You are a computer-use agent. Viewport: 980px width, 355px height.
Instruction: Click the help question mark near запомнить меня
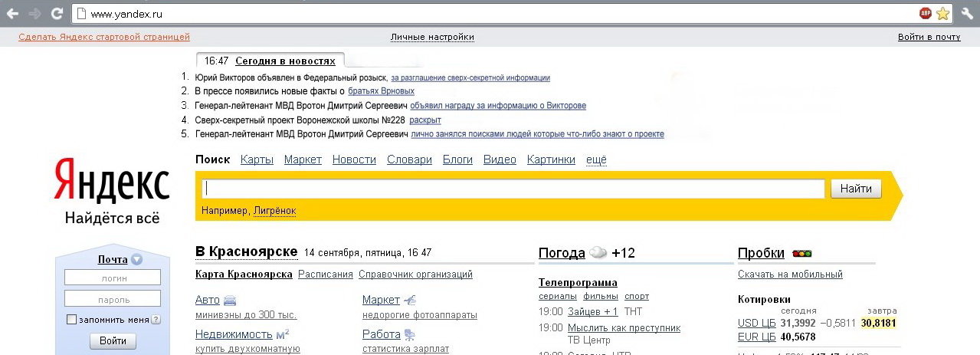pos(156,320)
